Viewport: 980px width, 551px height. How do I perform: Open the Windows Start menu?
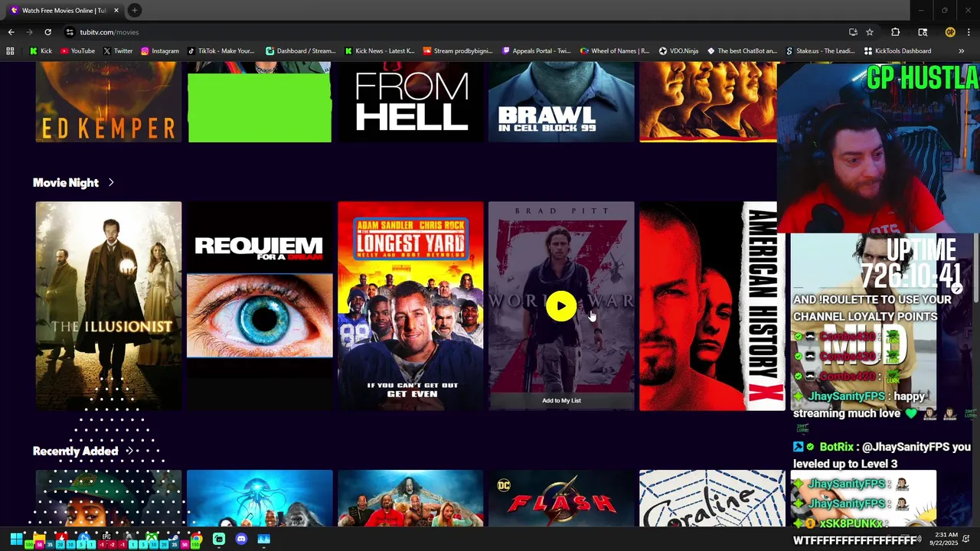(15, 540)
